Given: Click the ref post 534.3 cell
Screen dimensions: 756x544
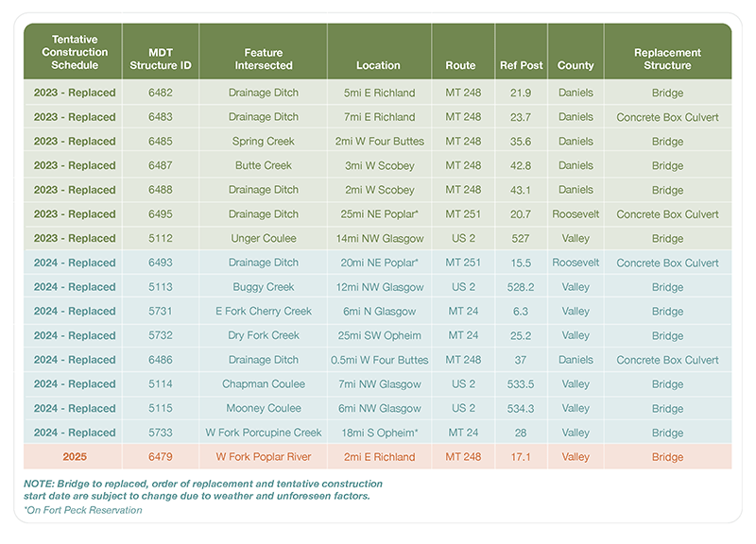Looking at the screenshot, I should [x=521, y=408].
